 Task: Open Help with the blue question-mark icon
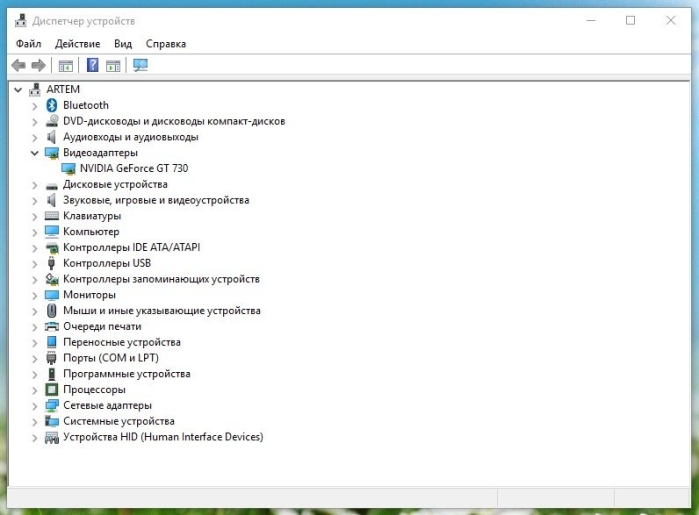click(92, 65)
